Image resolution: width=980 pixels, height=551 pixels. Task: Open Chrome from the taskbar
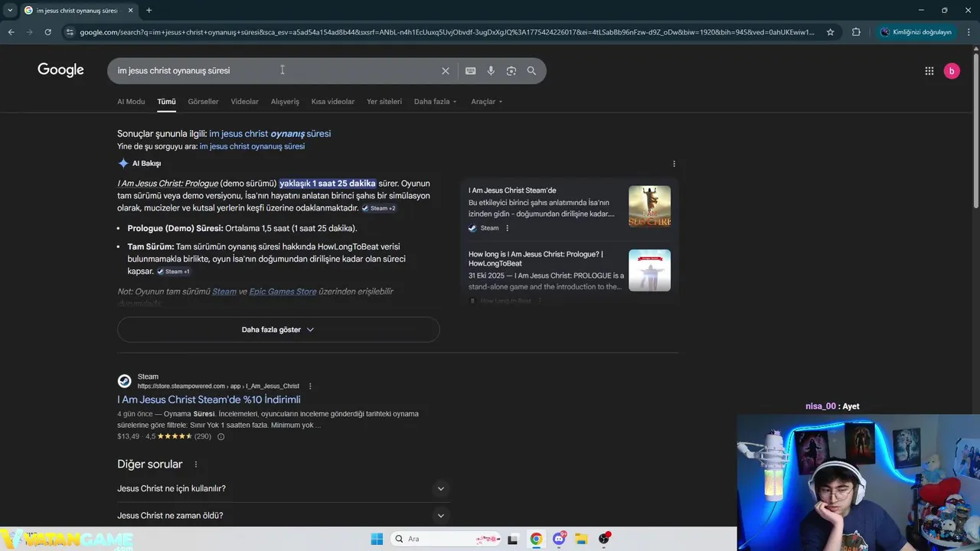click(x=536, y=539)
